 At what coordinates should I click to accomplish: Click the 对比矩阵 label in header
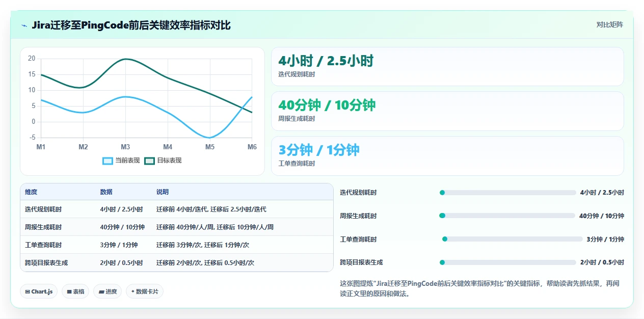609,24
